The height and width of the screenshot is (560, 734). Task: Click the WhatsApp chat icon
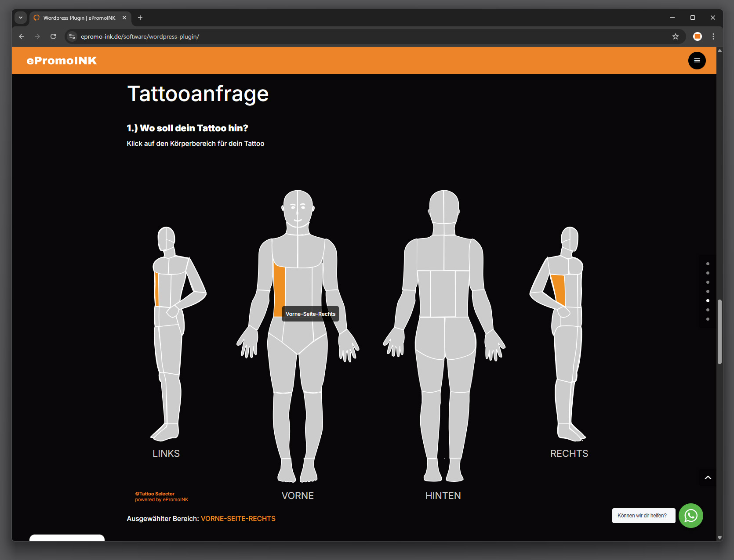690,516
